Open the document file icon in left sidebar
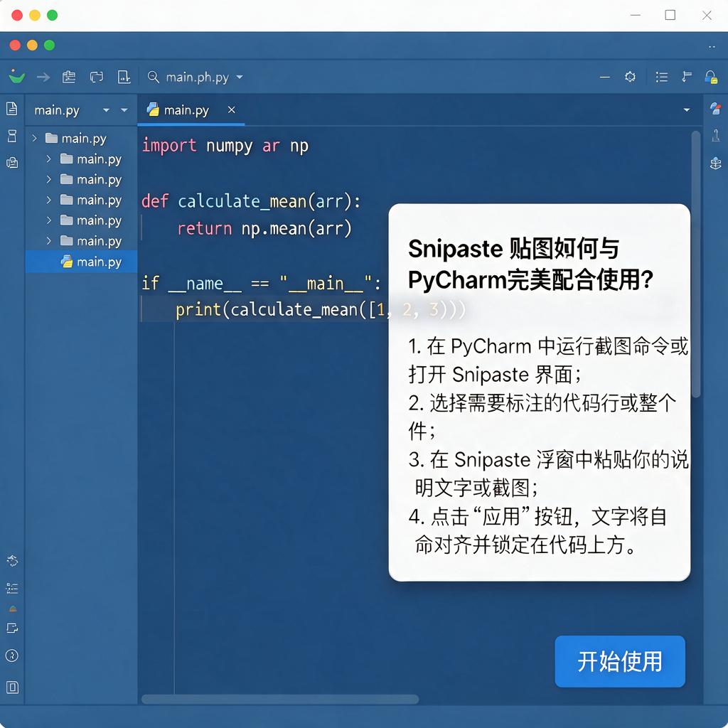728x728 pixels. [12, 109]
